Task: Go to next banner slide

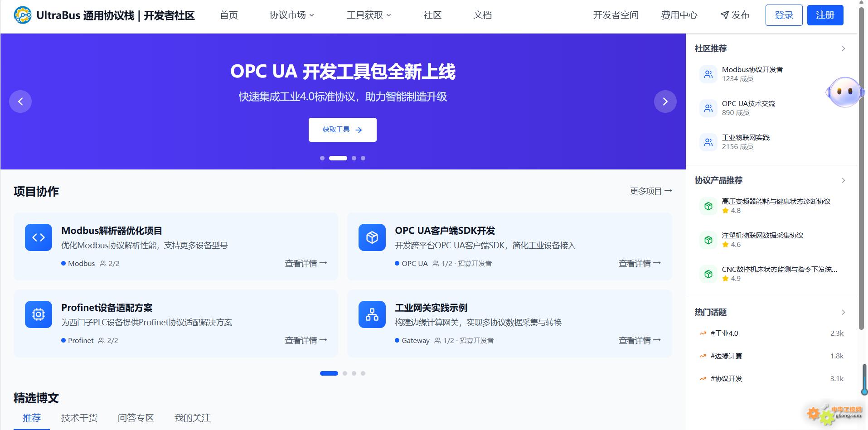Action: coord(665,101)
